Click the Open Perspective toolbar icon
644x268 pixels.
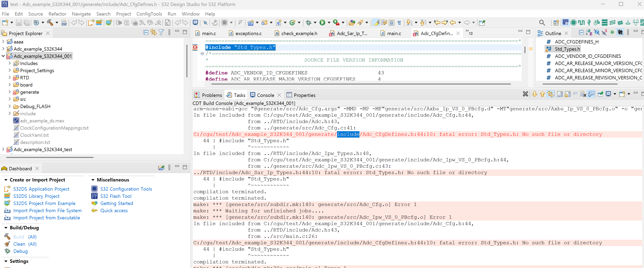pyautogui.click(x=556, y=23)
